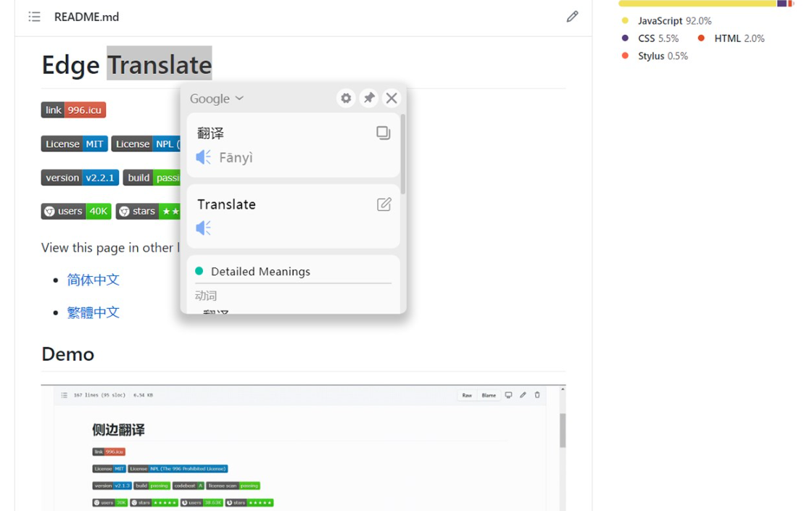Image resolution: width=812 pixels, height=511 pixels.
Task: Play pronunciation of Fānyì translation
Action: tap(204, 157)
